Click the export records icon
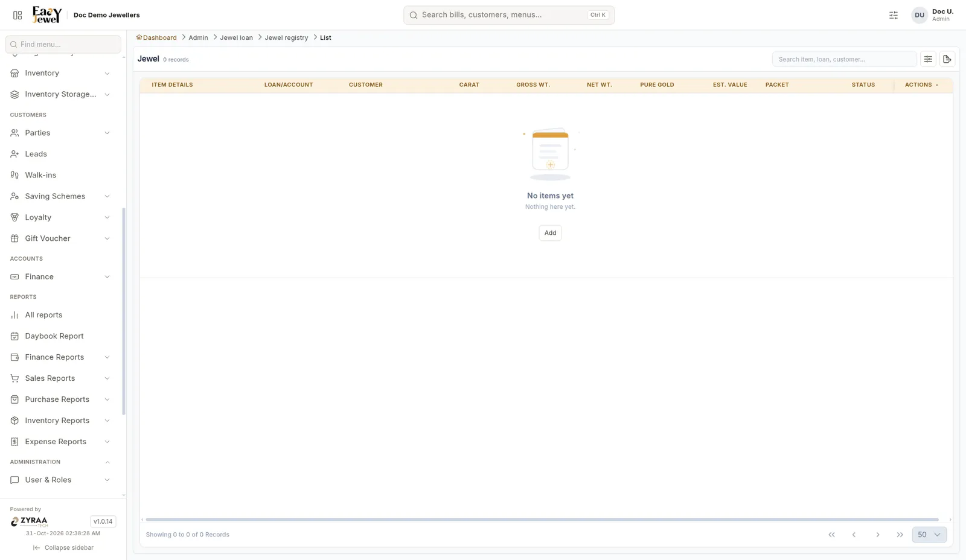The width and height of the screenshot is (966, 560). pos(947,59)
